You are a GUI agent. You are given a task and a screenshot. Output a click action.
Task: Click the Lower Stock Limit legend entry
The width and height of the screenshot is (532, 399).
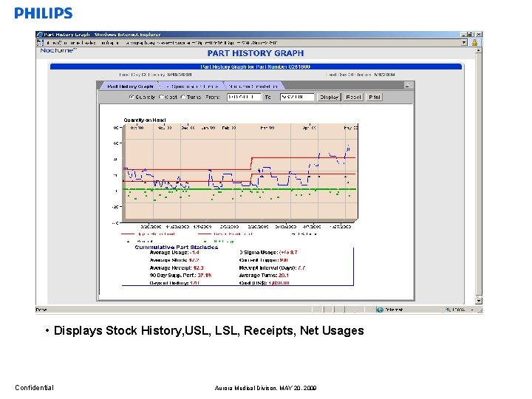click(225, 234)
